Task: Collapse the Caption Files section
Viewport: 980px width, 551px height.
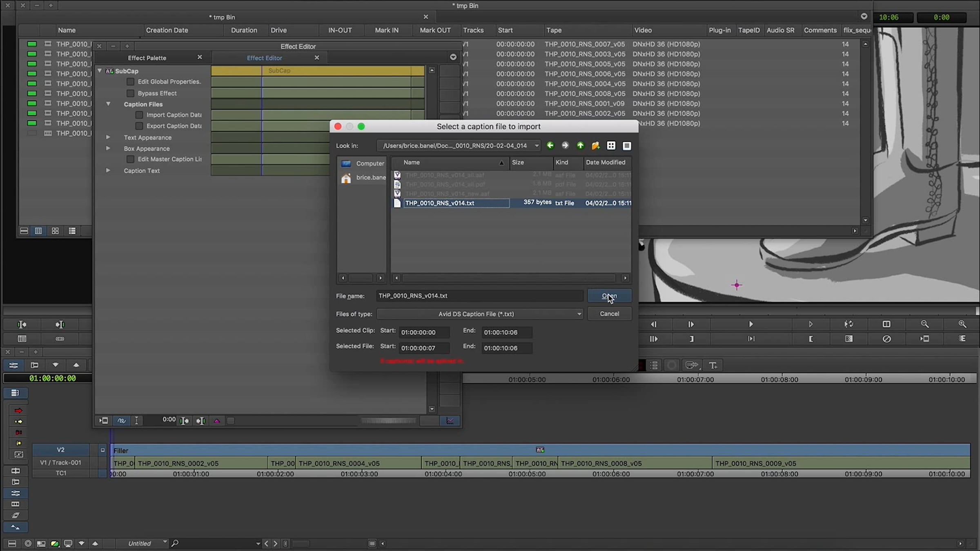Action: pyautogui.click(x=108, y=104)
